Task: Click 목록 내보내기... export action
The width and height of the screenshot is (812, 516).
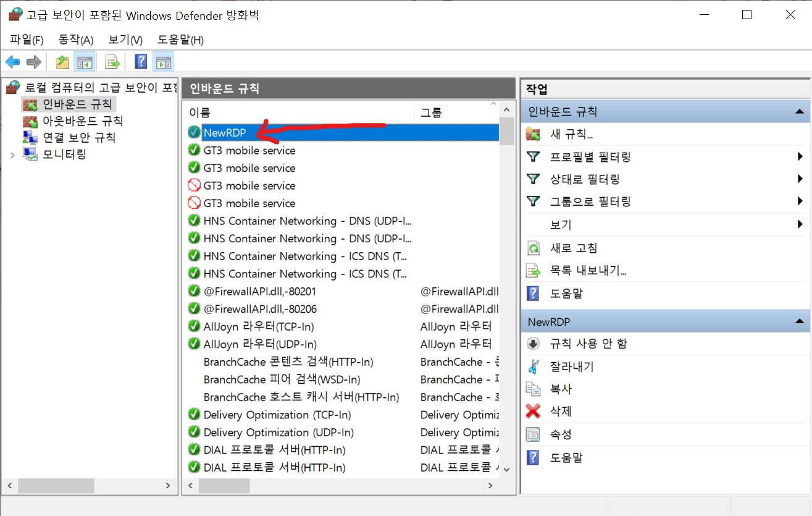Action: click(588, 271)
